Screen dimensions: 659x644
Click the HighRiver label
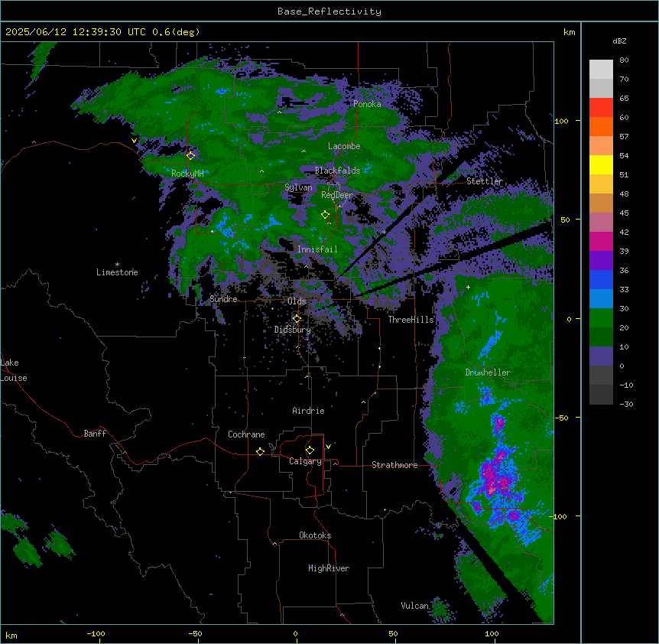click(x=329, y=568)
